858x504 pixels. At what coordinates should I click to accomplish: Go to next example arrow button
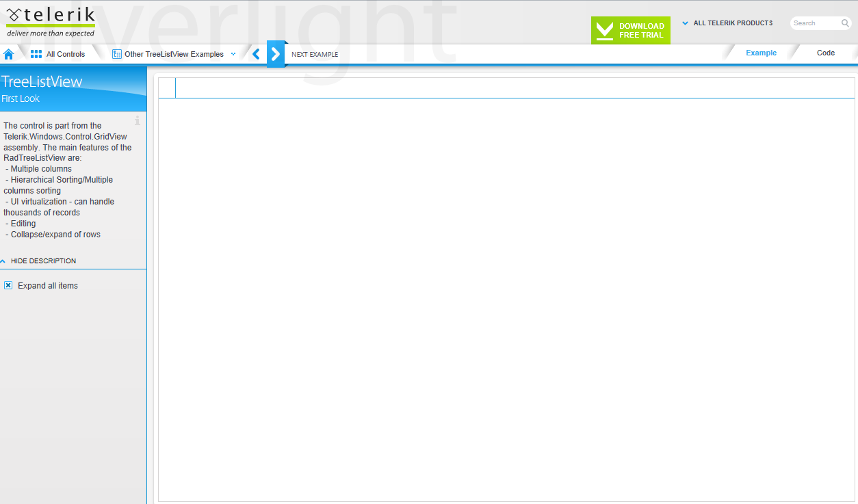click(275, 54)
